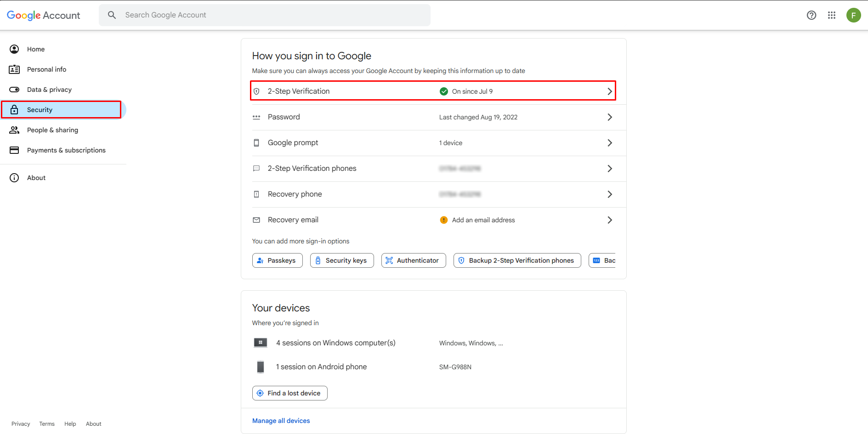Focus the Search Google Account field
Screen dimensions: 868x434
265,15
